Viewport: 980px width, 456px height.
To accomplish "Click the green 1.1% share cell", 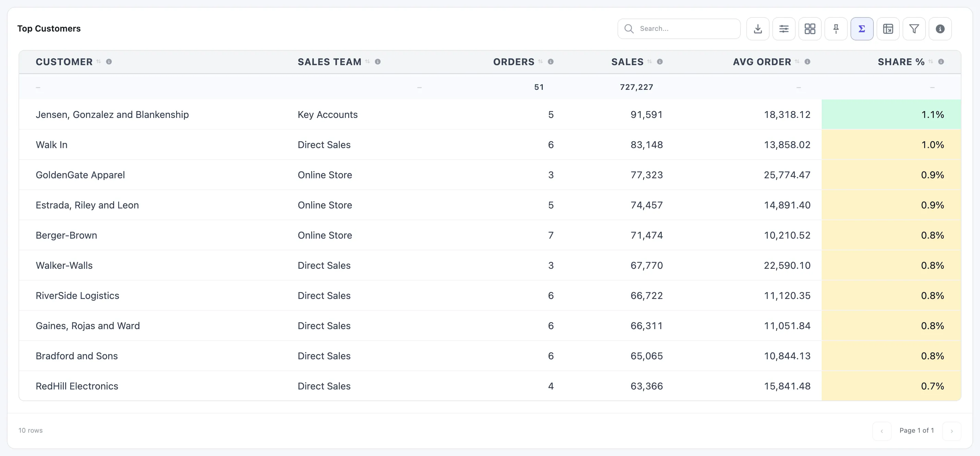I will point(891,115).
